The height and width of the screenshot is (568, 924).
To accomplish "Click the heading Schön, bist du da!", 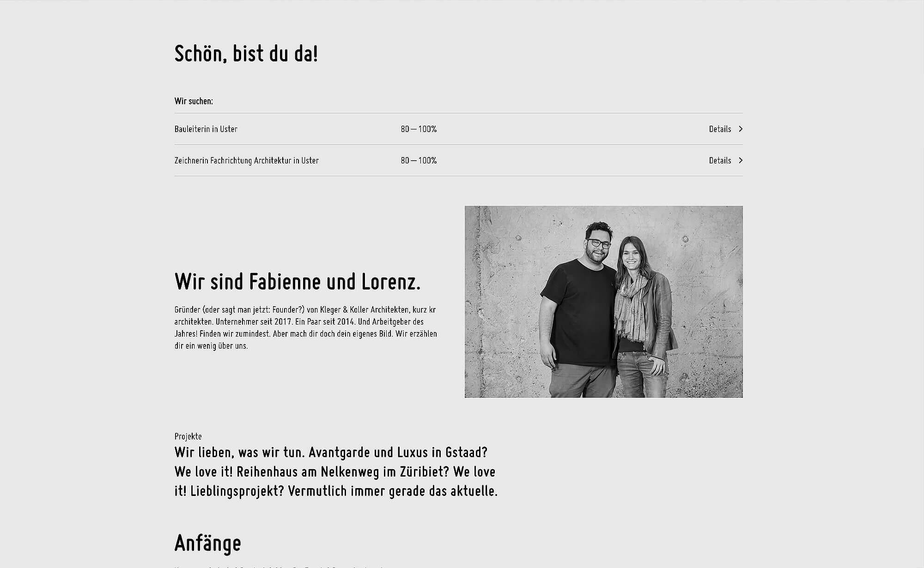I will point(246,54).
